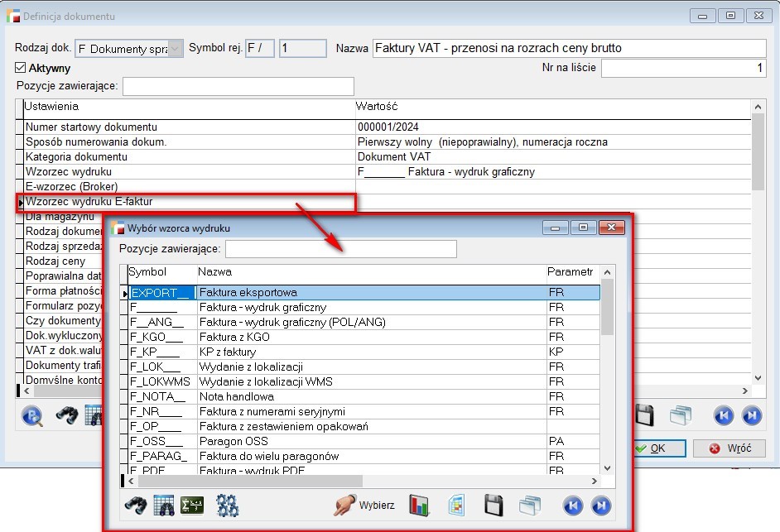Click the floppy disk save icon in template picker
Viewport: 780px width, 532px height.
(x=494, y=504)
